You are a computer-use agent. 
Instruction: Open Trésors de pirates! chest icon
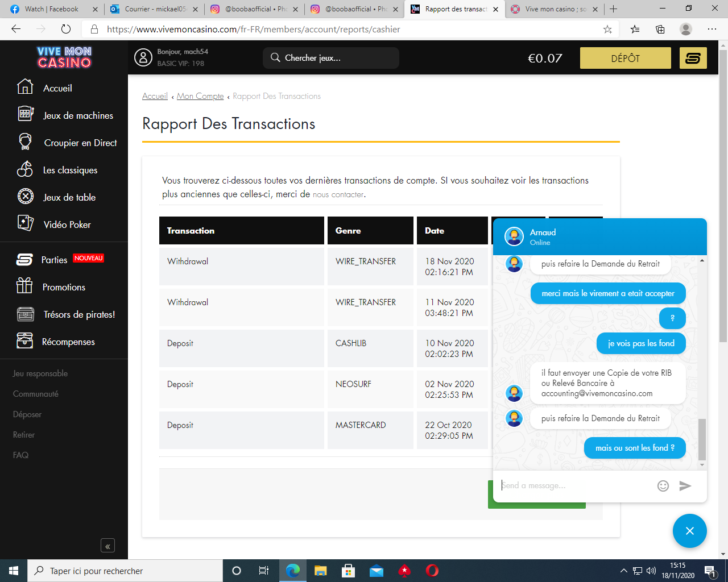click(26, 314)
